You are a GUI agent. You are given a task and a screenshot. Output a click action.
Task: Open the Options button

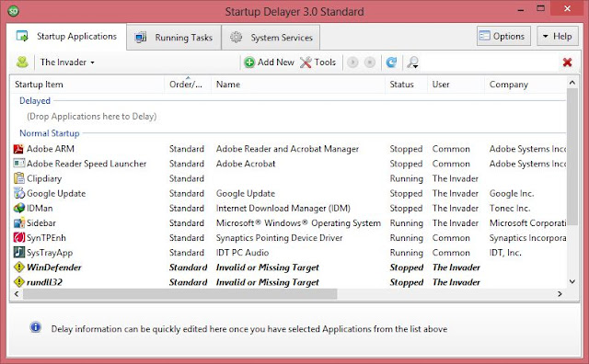(503, 36)
